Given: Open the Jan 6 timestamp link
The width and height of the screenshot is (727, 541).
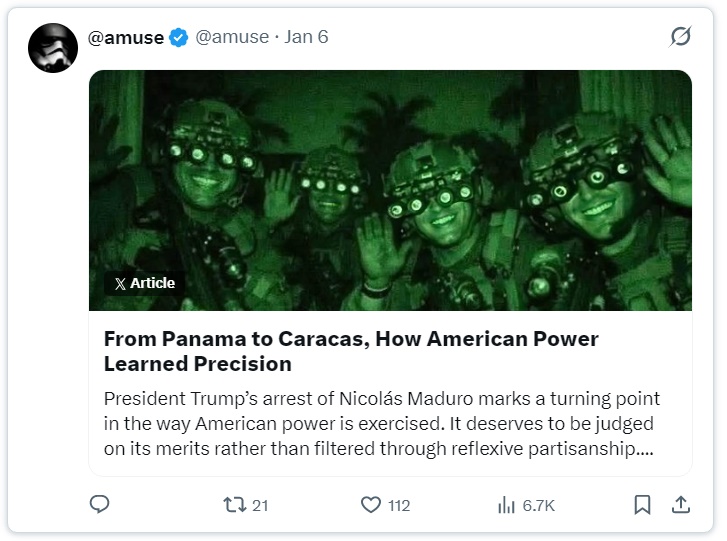Looking at the screenshot, I should tap(306, 37).
